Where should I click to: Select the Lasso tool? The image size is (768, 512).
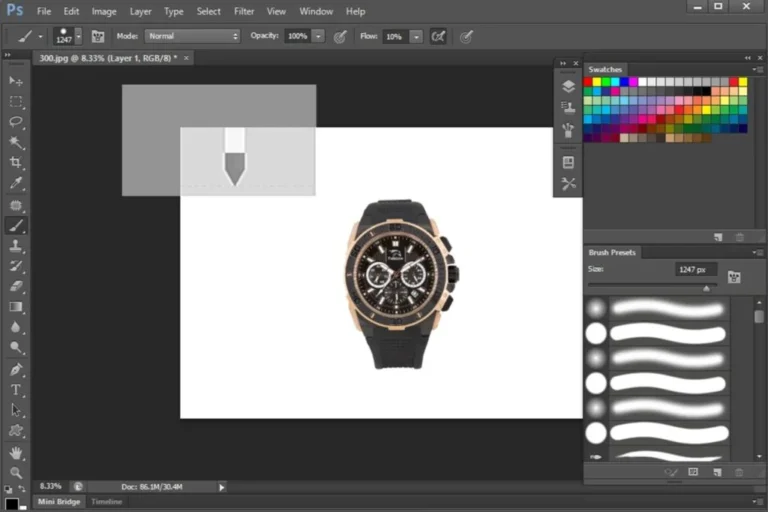point(16,122)
